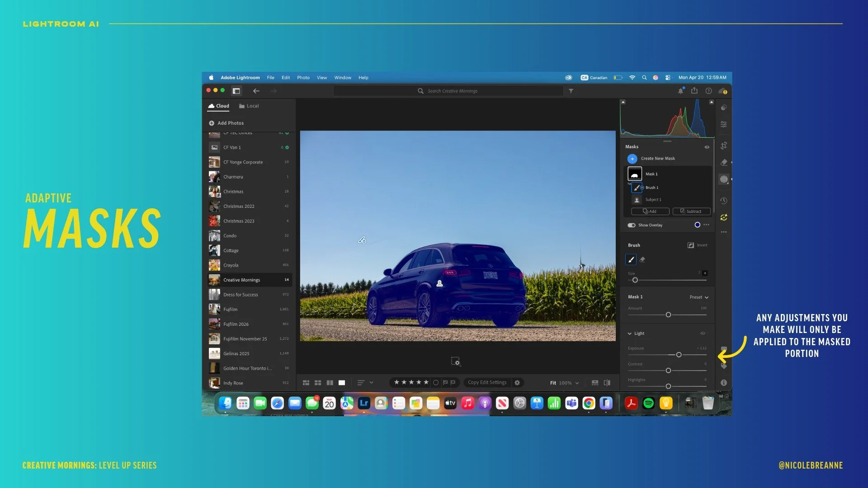This screenshot has height=488, width=868.
Task: Click the Edit sliders panel icon
Action: tap(724, 124)
